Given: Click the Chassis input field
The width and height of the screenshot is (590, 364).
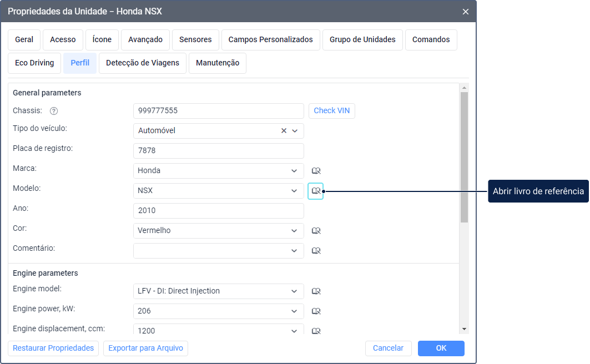Looking at the screenshot, I should coord(219,111).
